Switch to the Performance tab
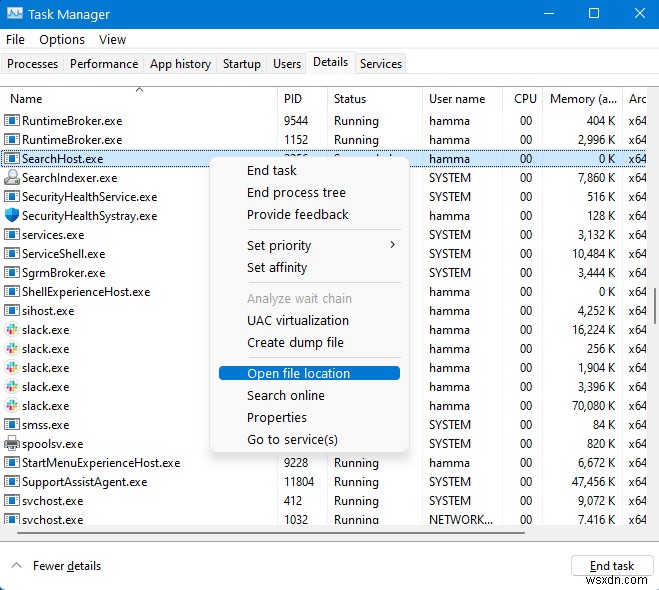Image resolution: width=659 pixels, height=590 pixels. (104, 64)
